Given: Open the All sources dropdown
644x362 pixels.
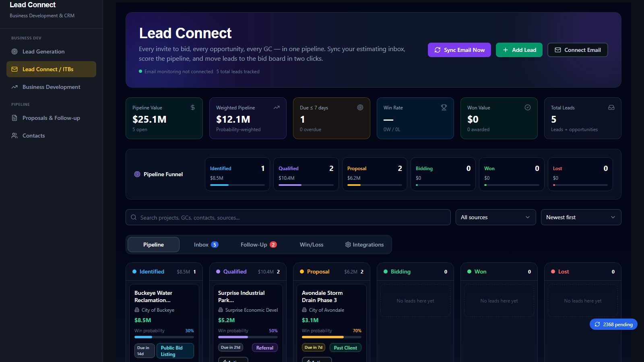Looking at the screenshot, I should pos(496,217).
